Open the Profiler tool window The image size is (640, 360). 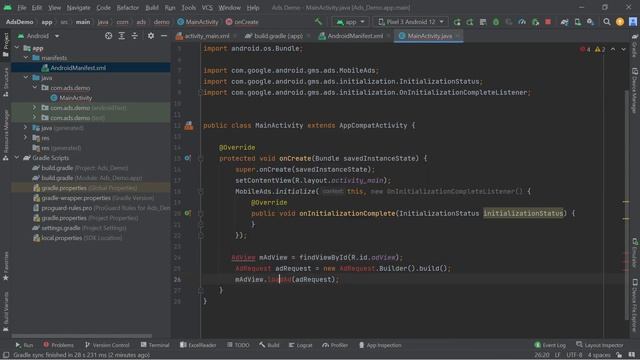(335, 345)
